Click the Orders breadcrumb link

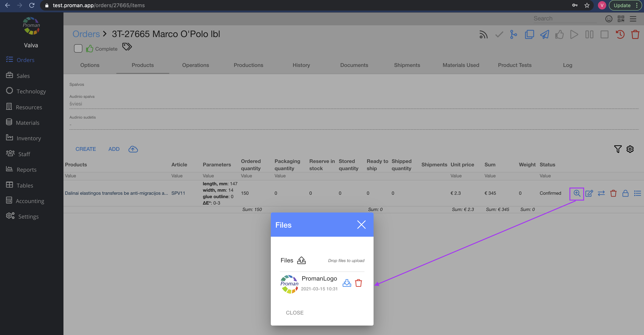pyautogui.click(x=86, y=34)
